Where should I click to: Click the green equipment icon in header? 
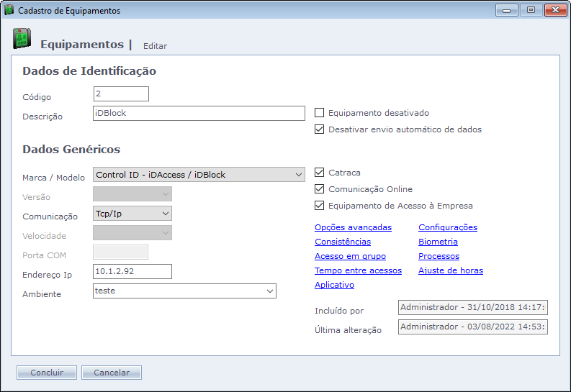pyautogui.click(x=22, y=40)
